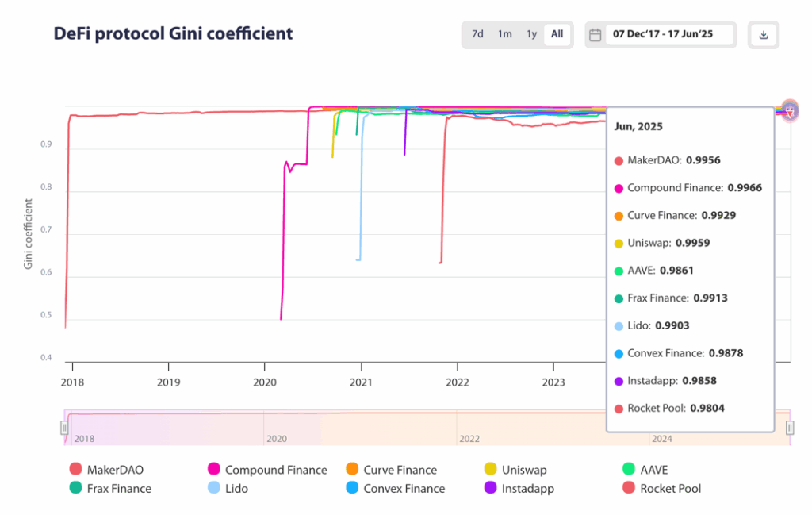Click the Instadapp value 0.9858 in tooltip
Image resolution: width=812 pixels, height=515 pixels.
click(x=699, y=380)
